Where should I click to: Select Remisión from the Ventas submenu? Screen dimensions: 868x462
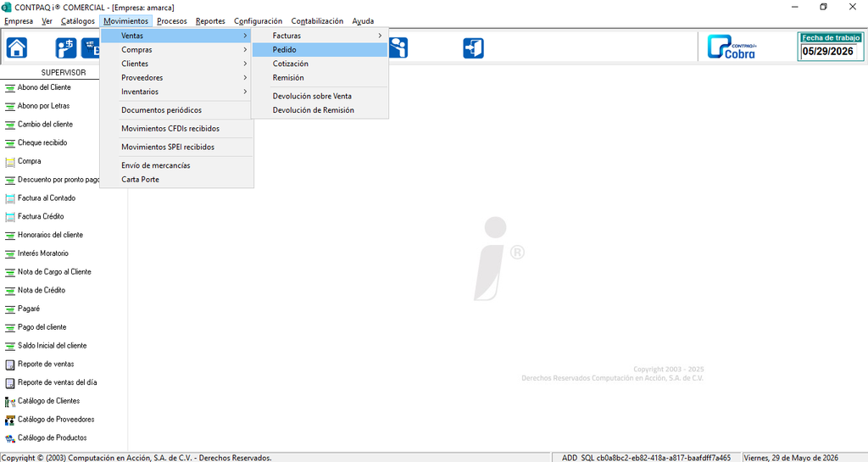(x=320, y=78)
